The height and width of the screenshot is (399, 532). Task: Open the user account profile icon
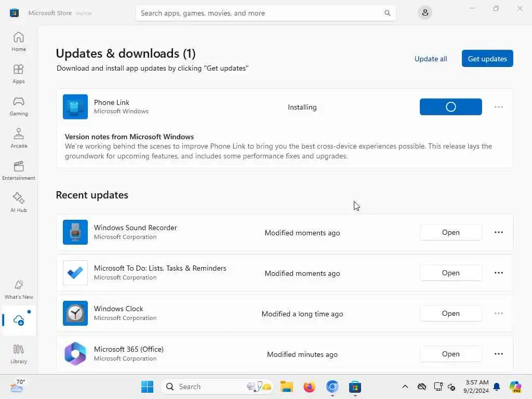[x=425, y=13]
